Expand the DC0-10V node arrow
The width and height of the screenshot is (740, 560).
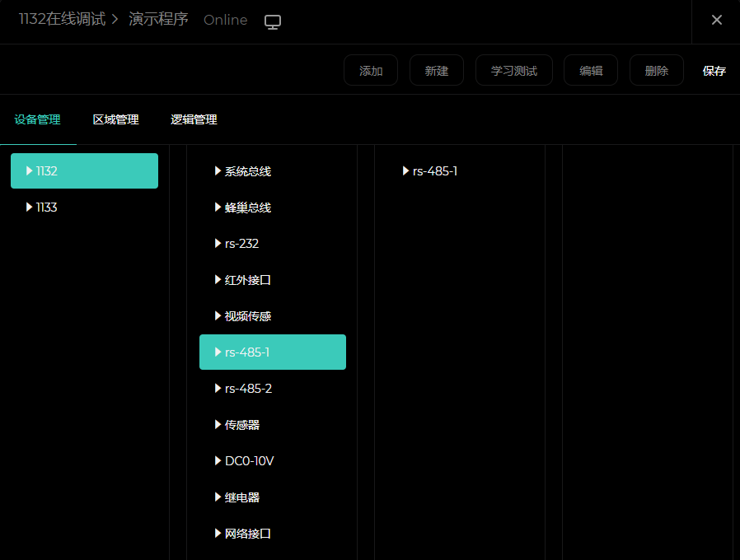(x=218, y=461)
